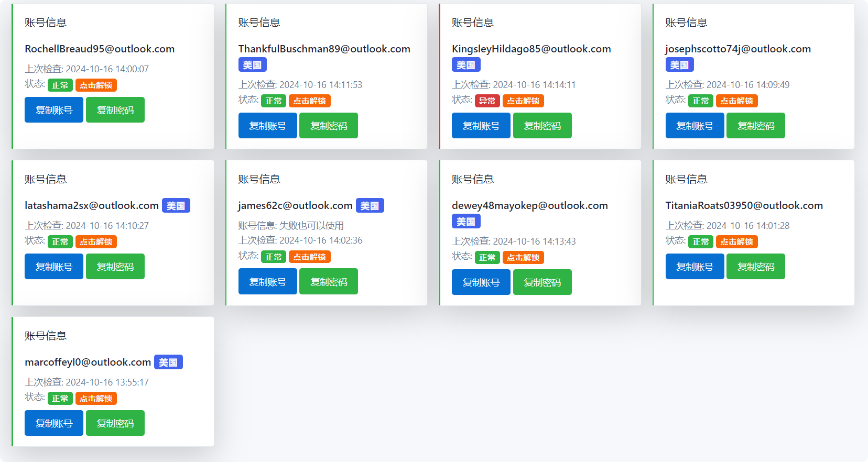
Task: Click green 正常 badge on TitaniaRoats03950 card
Action: (701, 242)
